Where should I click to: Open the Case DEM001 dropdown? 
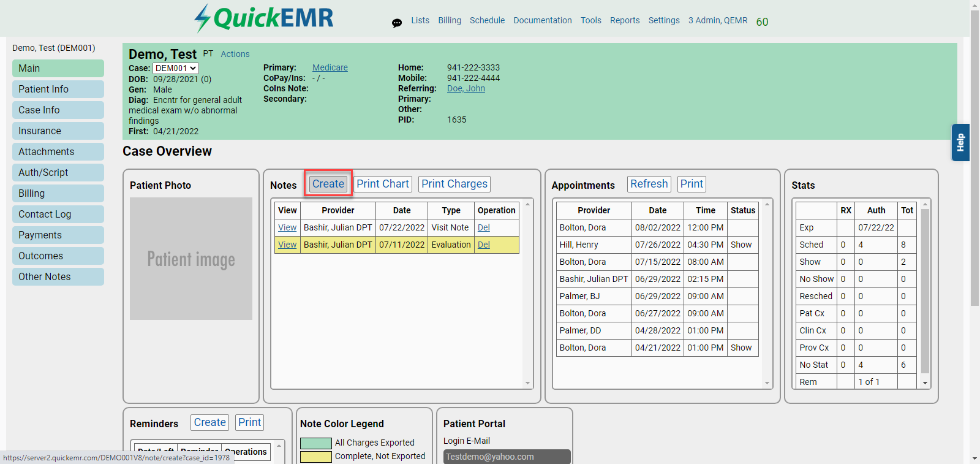tap(176, 68)
